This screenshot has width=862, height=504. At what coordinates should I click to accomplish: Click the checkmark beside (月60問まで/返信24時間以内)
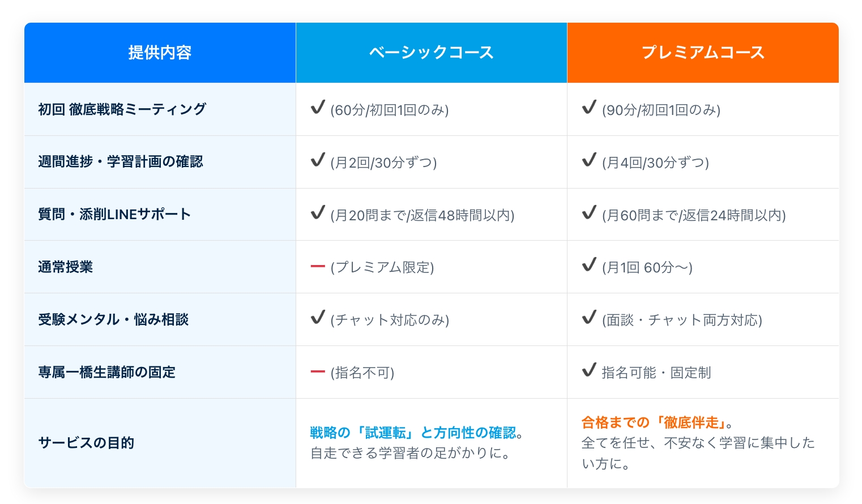(x=589, y=213)
